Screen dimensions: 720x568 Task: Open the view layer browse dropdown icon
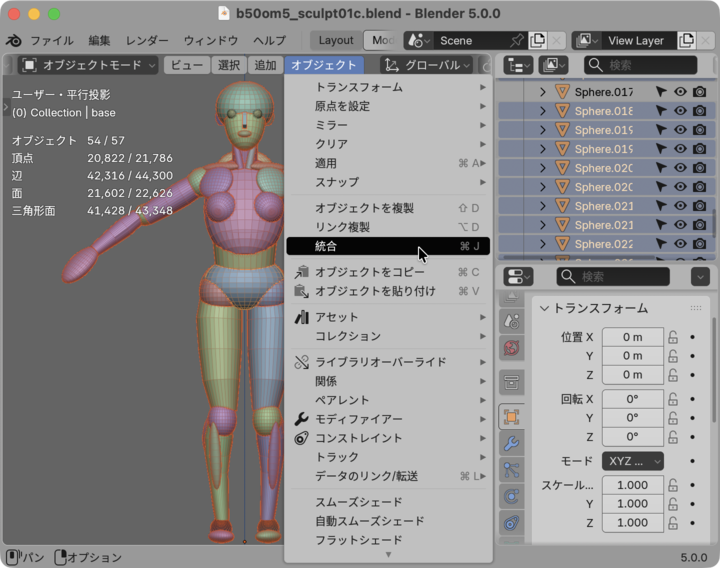tap(587, 40)
